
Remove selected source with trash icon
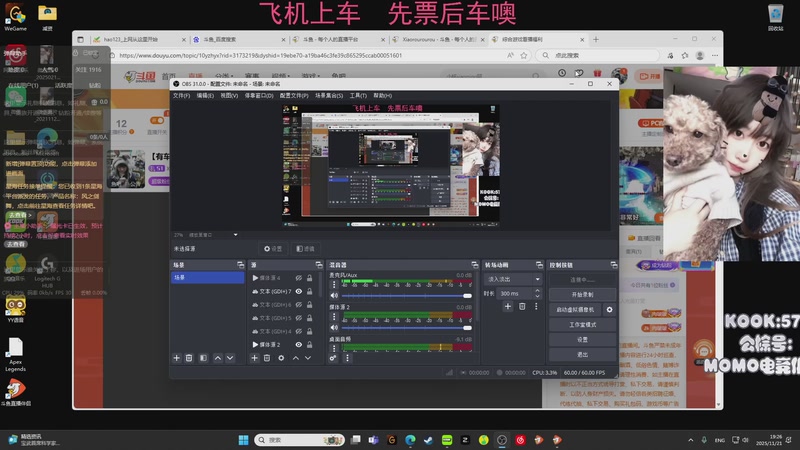[x=267, y=358]
